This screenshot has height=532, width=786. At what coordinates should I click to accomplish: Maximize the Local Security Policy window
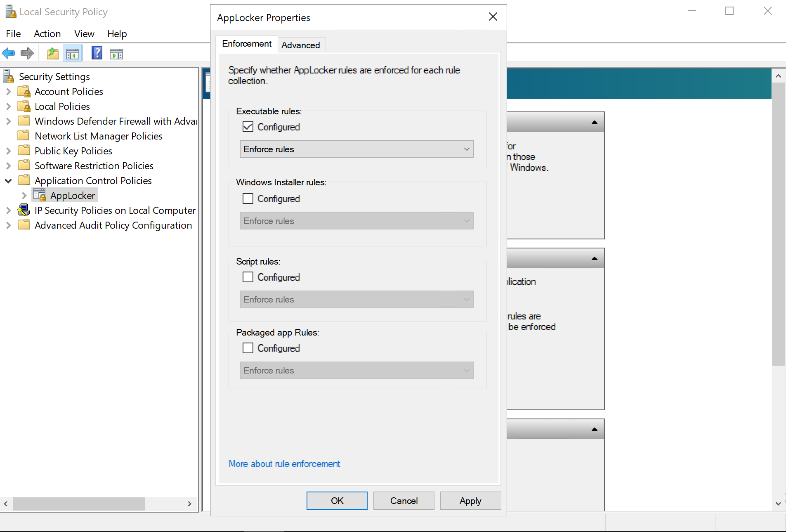point(729,11)
